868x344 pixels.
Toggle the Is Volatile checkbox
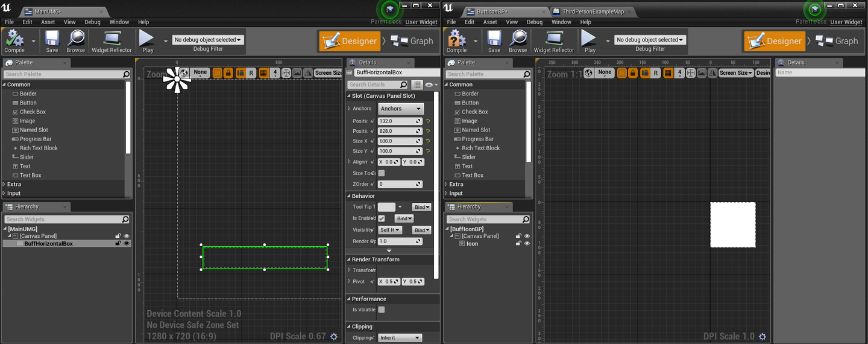[382, 310]
